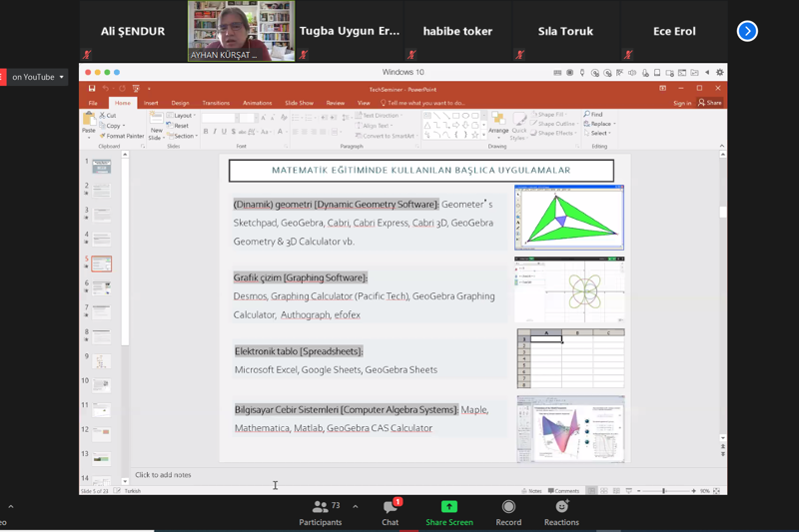Switch to the Slide Show tab

click(x=299, y=103)
